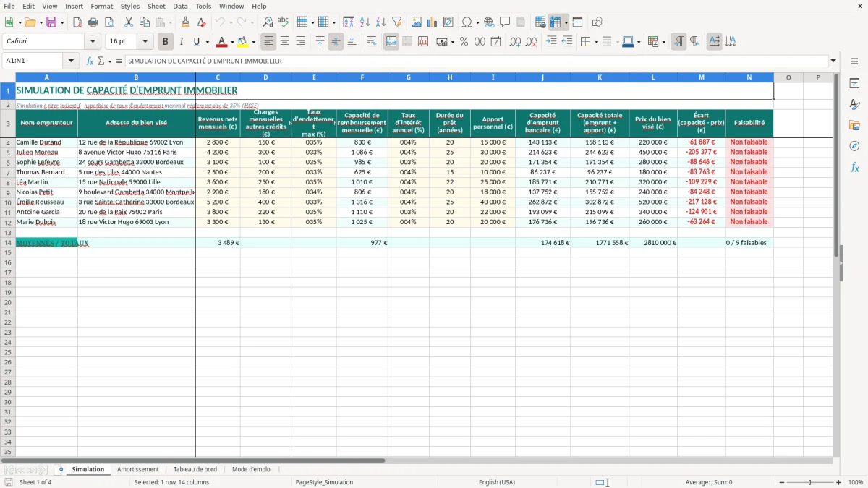868x488 pixels.
Task: Open the Format menu
Action: pyautogui.click(x=101, y=6)
